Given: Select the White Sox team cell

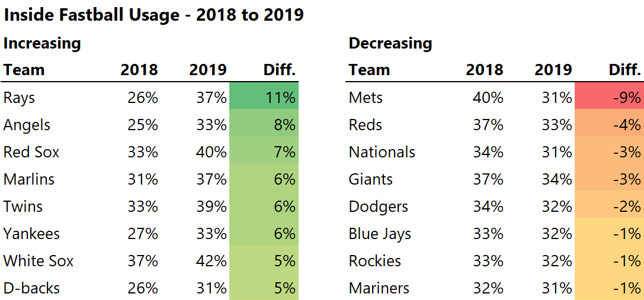Looking at the screenshot, I should (x=39, y=261).
